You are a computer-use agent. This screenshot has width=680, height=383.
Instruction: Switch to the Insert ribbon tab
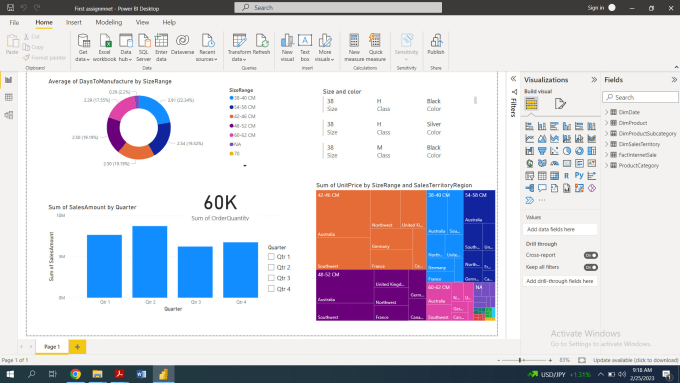tap(74, 23)
